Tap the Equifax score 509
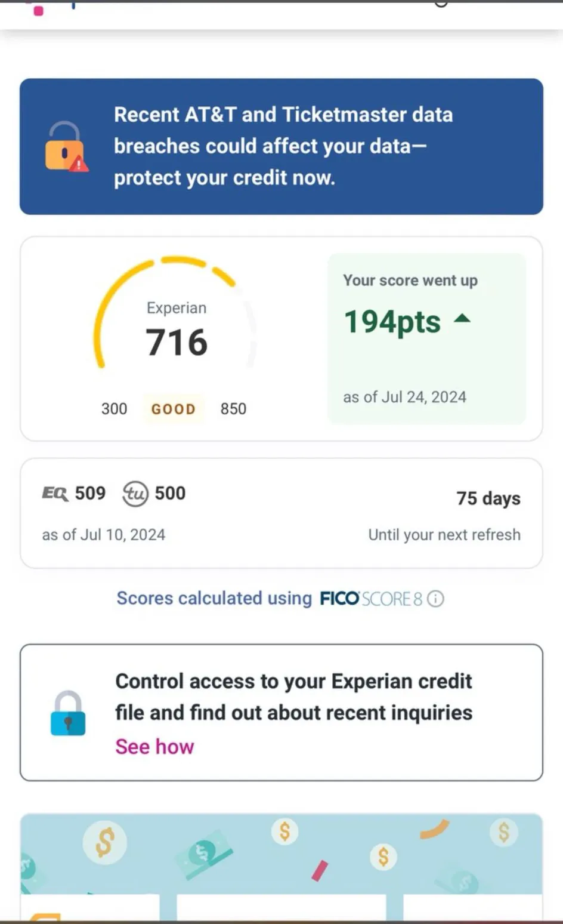 click(x=90, y=493)
